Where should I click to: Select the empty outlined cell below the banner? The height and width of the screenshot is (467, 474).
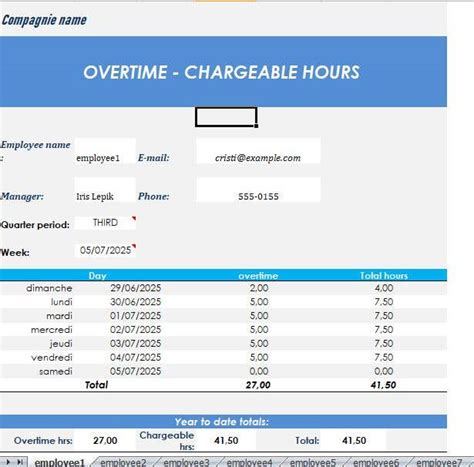[226, 117]
